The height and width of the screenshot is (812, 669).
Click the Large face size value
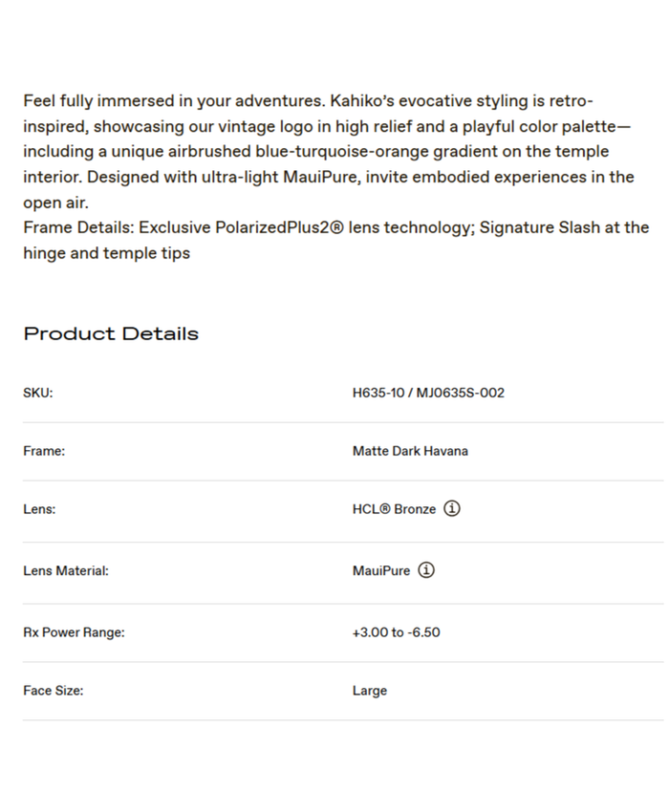click(370, 691)
